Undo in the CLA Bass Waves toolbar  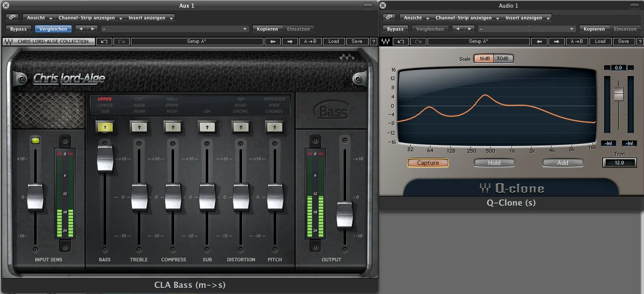105,41
